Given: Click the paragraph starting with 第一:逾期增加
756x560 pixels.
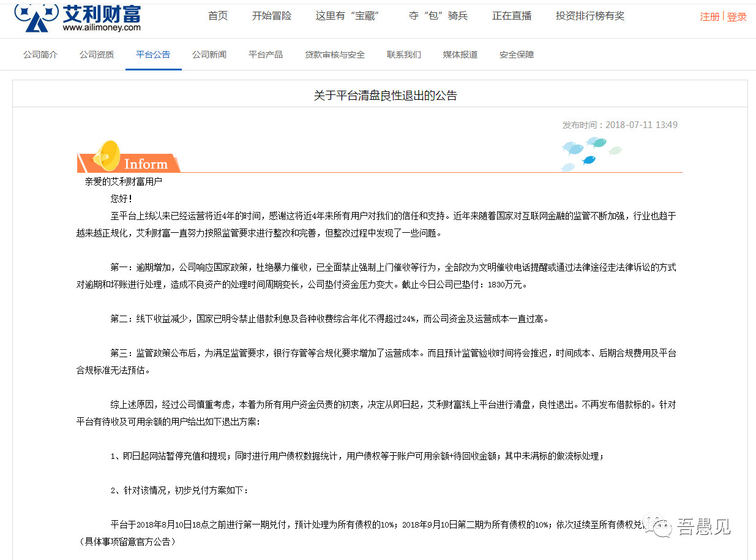Looking at the screenshot, I should point(376,276).
